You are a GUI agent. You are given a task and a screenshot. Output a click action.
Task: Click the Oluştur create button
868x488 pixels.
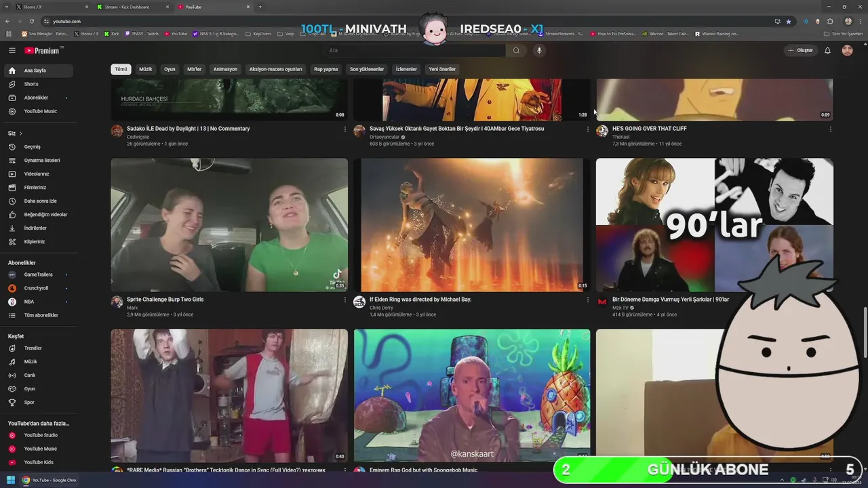(800, 50)
